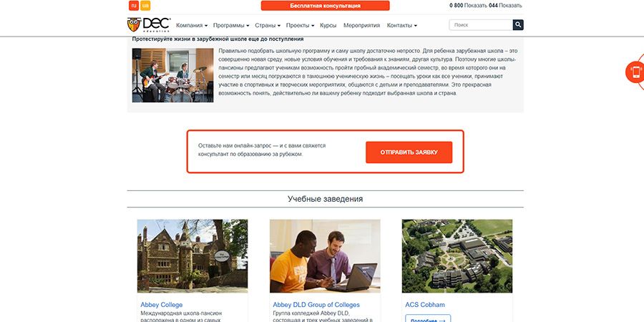Go to the Мероприятия menu item
Screen dimensions: 644x322
click(x=361, y=26)
